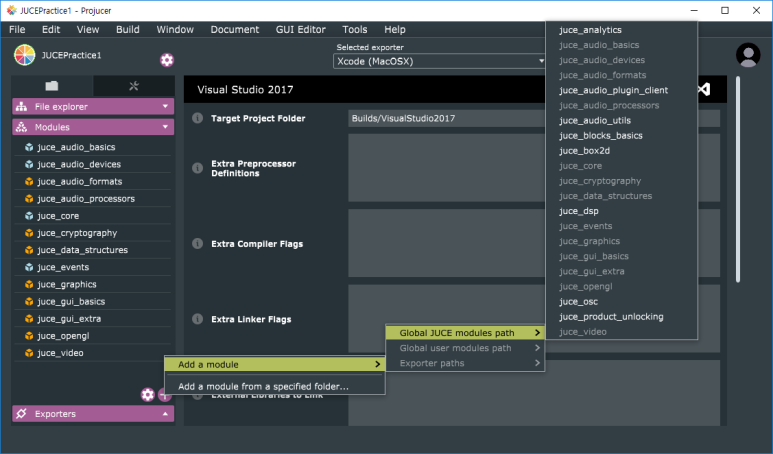This screenshot has height=454, width=773.
Task: Switch to the build tools tab icon
Action: 134,86
